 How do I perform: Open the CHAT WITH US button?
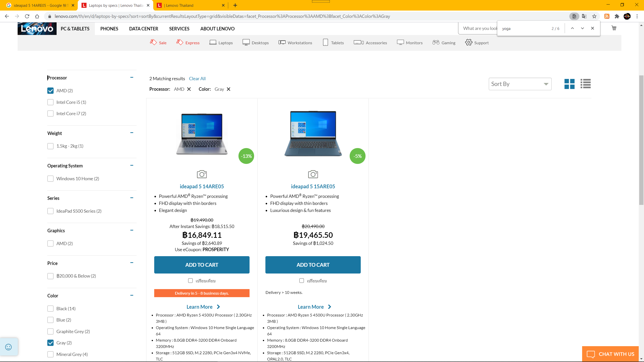610,354
